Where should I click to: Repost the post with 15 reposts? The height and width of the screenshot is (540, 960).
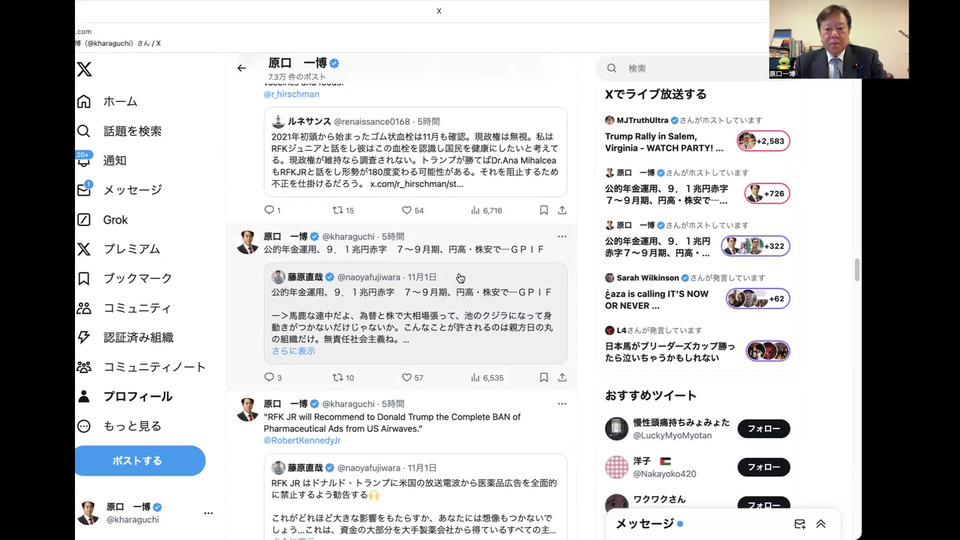pos(343,210)
